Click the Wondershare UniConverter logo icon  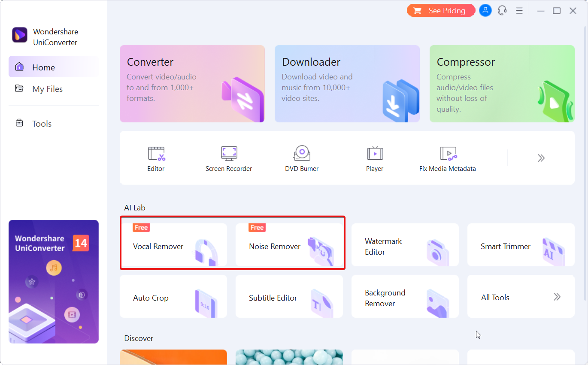pos(20,35)
